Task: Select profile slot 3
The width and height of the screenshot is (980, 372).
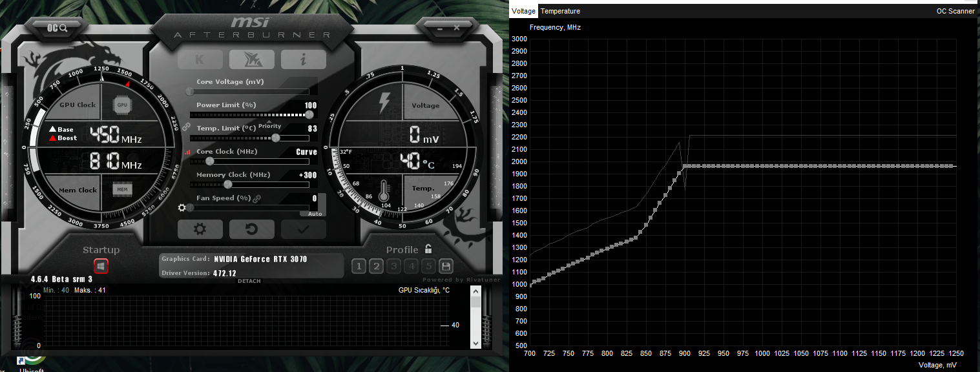Action: point(394,266)
